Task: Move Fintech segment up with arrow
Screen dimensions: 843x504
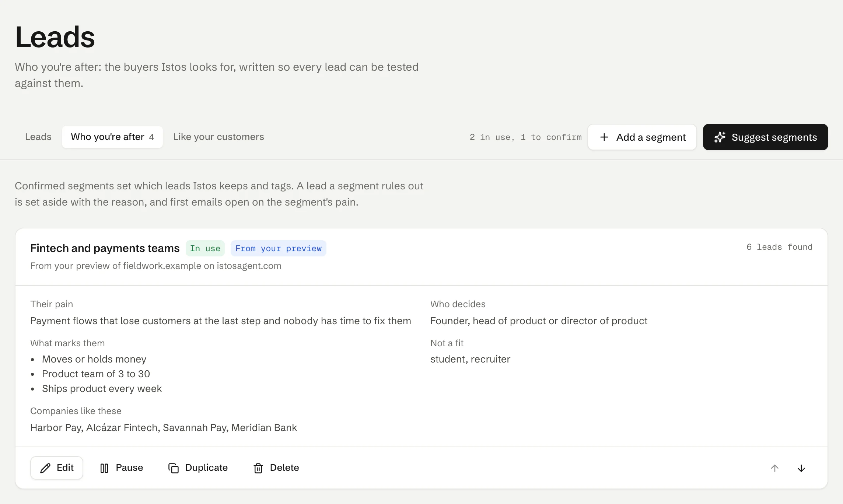Action: point(775,468)
